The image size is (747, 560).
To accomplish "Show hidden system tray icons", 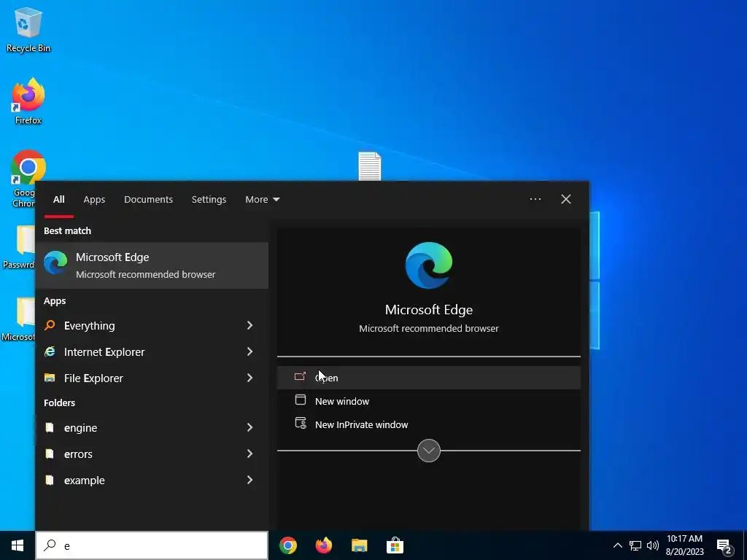I will click(617, 545).
